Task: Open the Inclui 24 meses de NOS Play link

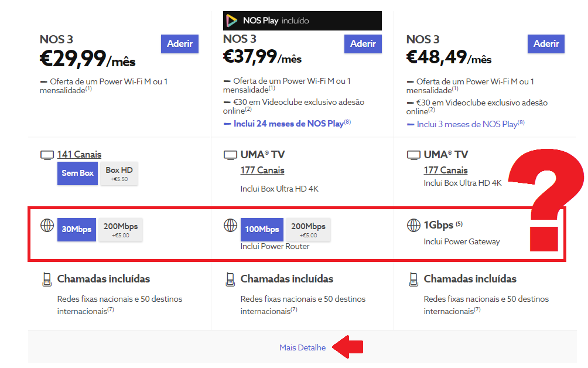Action: coord(288,124)
